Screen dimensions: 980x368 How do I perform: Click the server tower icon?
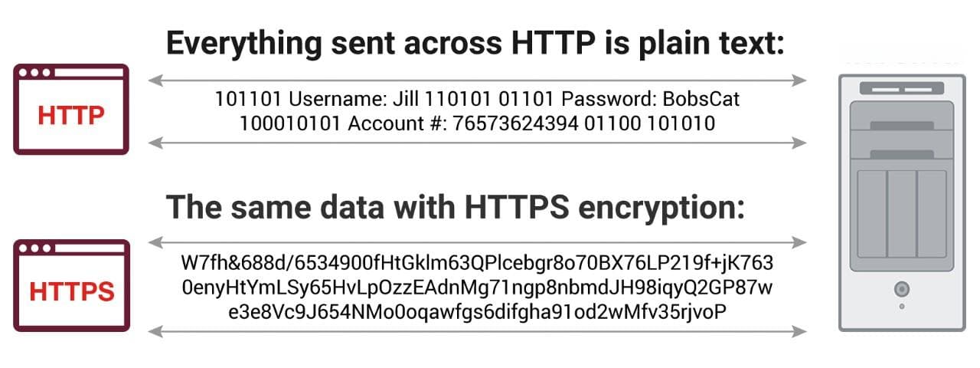[x=903, y=202]
